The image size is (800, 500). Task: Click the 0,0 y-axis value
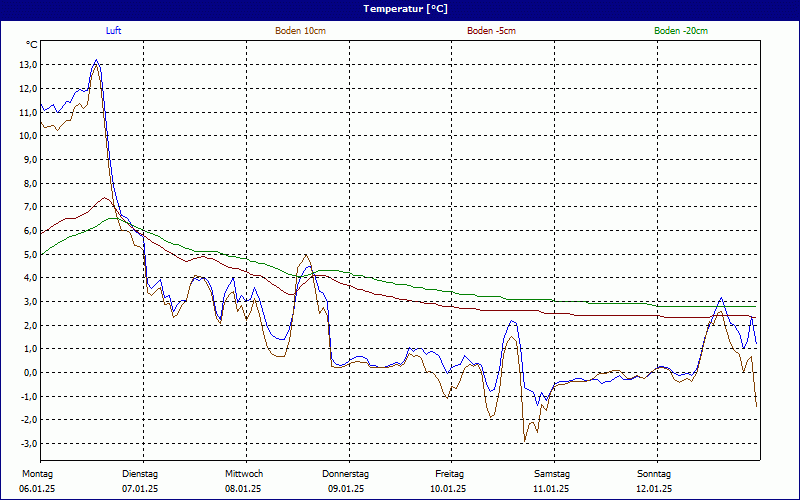point(30,372)
